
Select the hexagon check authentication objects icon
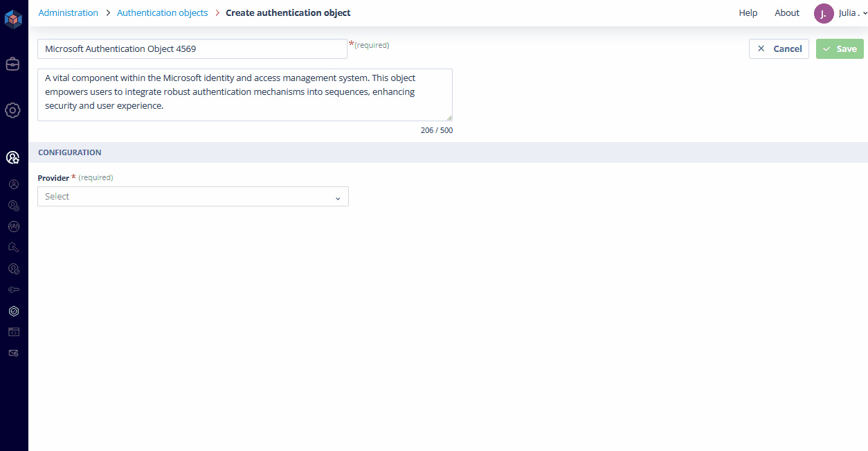[14, 311]
